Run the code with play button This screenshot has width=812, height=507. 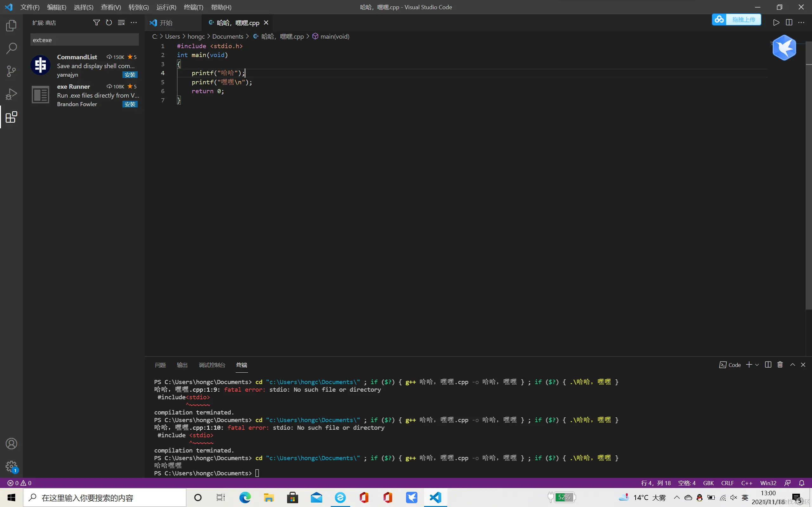(776, 22)
